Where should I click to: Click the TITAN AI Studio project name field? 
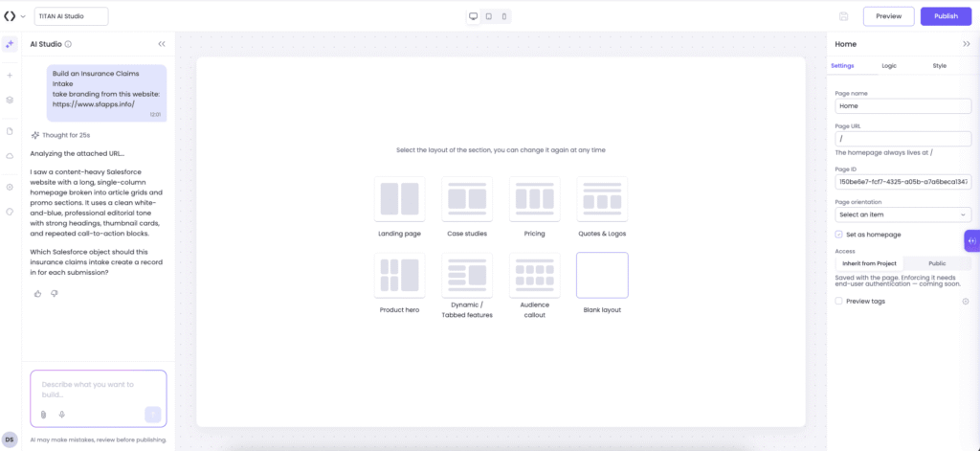pos(71,16)
